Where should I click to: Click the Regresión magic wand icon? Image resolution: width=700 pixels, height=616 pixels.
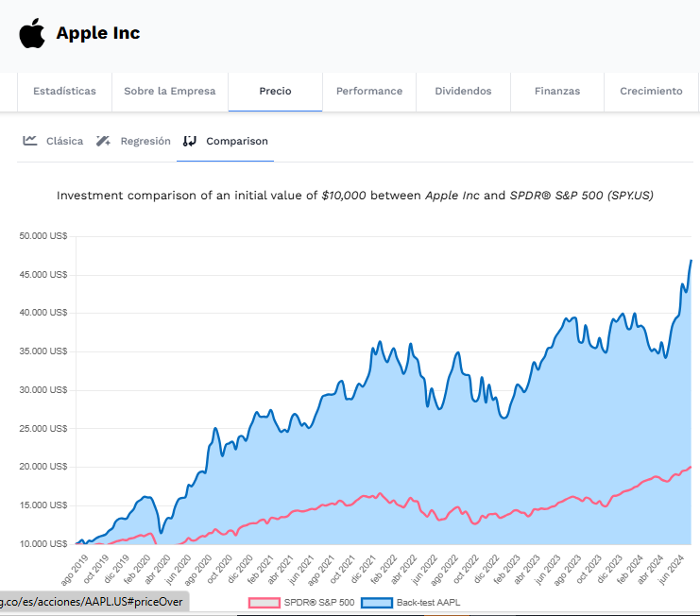(103, 141)
